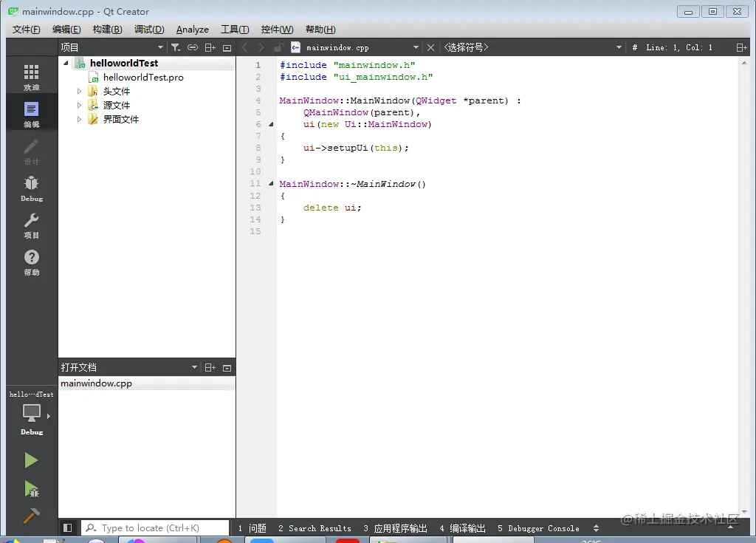Open the 构建(B) menu
Screen dimensions: 756x543
pyautogui.click(x=108, y=30)
